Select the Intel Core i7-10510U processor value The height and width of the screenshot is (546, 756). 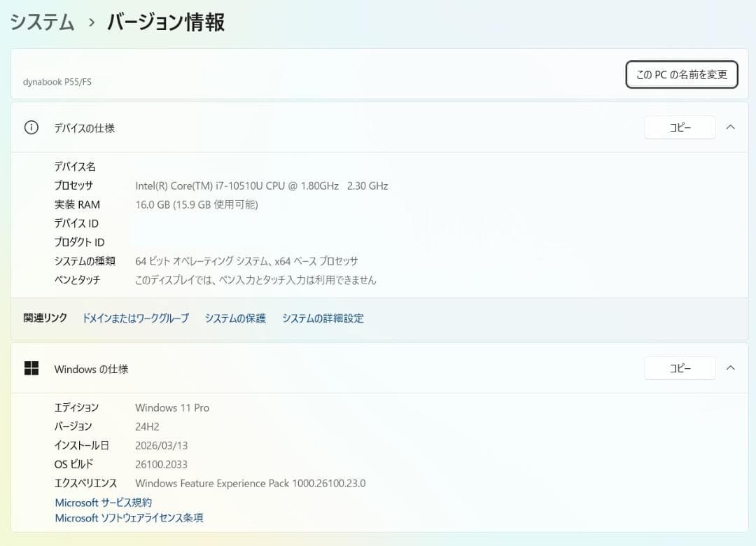261,185
